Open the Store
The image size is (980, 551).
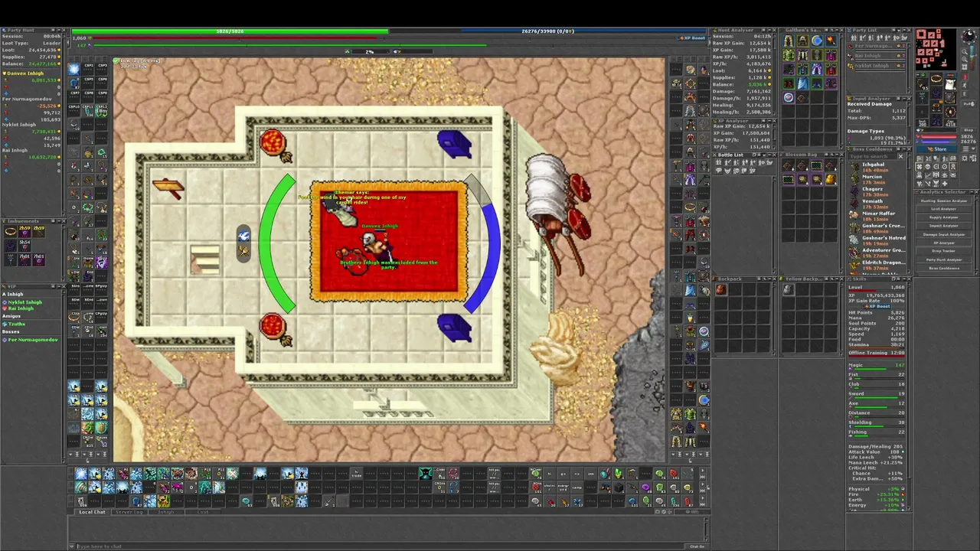[936, 149]
